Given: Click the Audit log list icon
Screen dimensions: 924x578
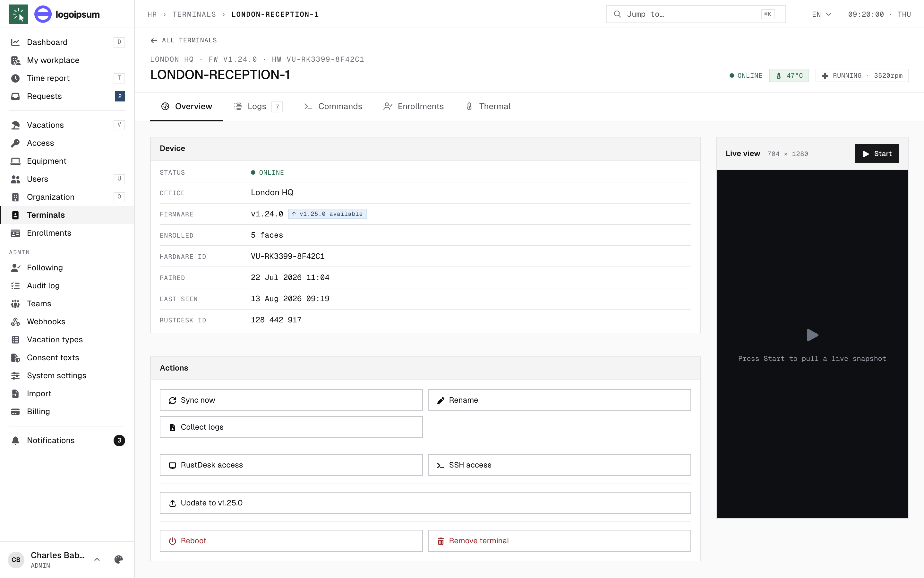Looking at the screenshot, I should (x=15, y=285).
